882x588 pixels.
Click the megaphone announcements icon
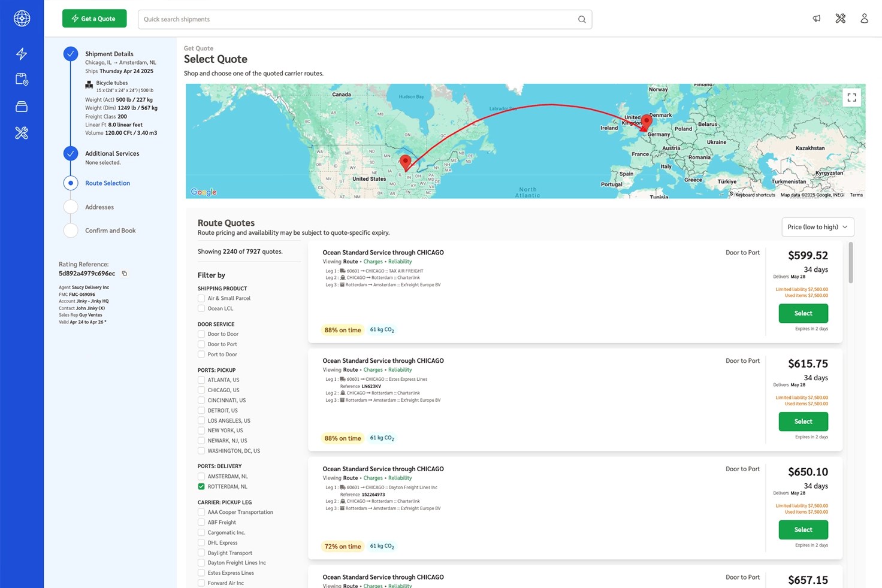click(x=817, y=19)
